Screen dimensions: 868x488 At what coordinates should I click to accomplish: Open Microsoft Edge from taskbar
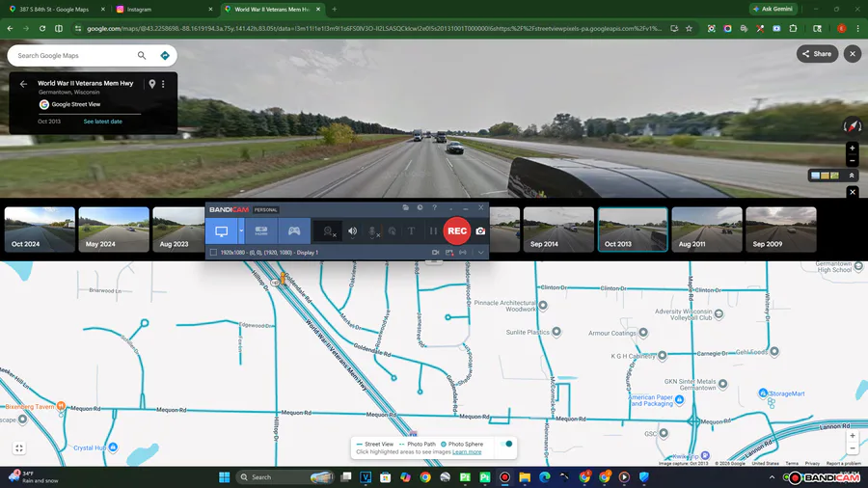click(545, 477)
